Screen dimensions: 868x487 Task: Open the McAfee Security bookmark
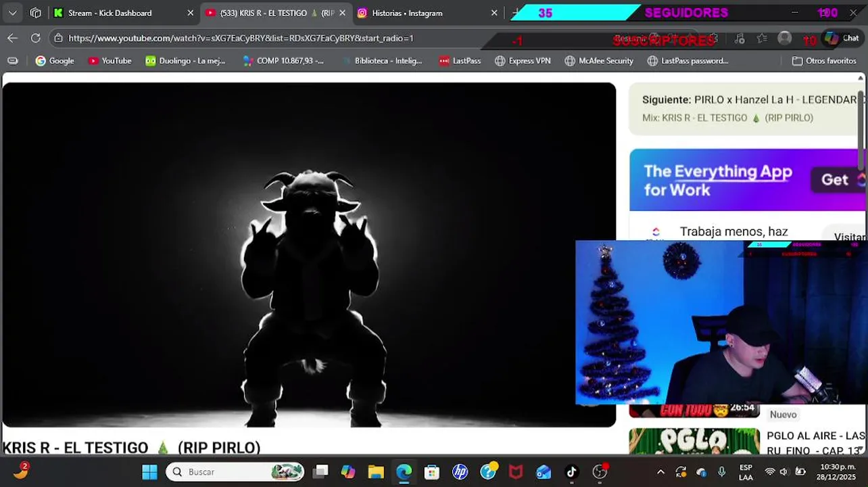(599, 61)
